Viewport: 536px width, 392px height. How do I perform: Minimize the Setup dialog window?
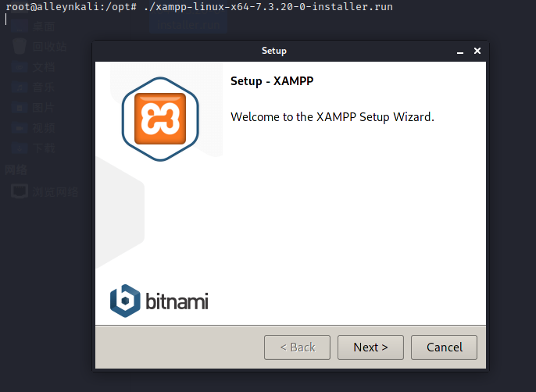[460, 52]
